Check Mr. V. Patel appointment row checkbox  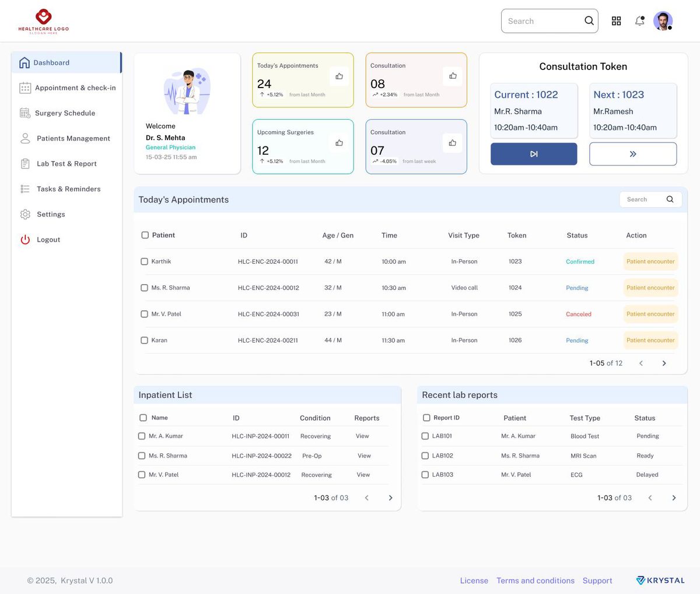click(144, 314)
